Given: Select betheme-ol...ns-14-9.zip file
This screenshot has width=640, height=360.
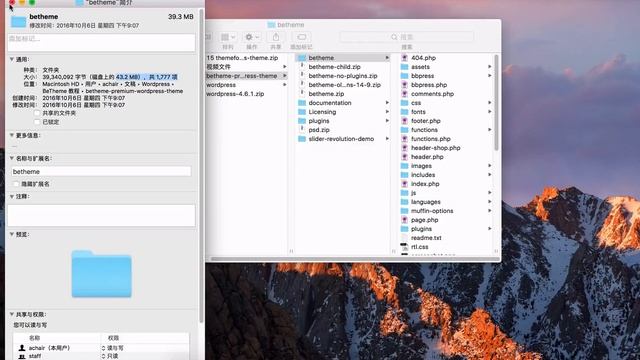Looking at the screenshot, I should (343, 85).
